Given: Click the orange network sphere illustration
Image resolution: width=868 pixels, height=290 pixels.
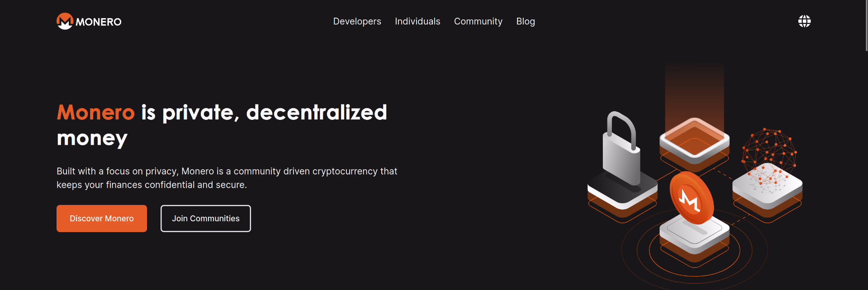Looking at the screenshot, I should (x=769, y=157).
